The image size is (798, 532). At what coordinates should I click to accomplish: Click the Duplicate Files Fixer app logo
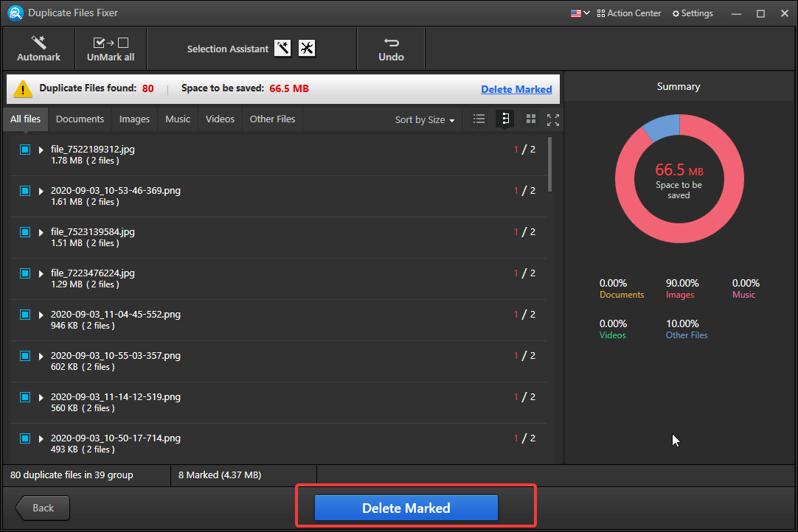(15, 13)
